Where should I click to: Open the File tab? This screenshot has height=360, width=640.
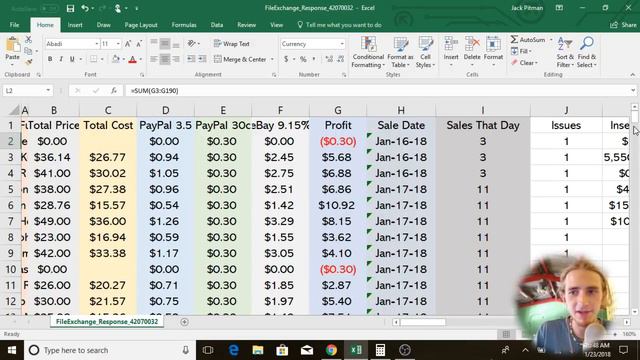[x=15, y=25]
